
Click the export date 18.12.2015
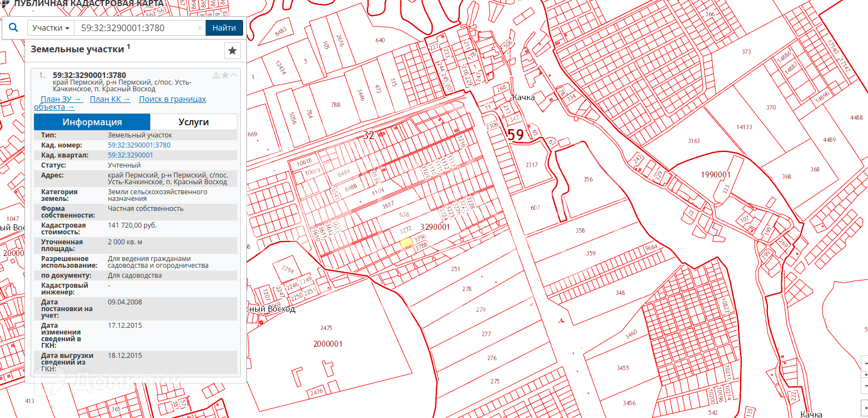pos(125,356)
